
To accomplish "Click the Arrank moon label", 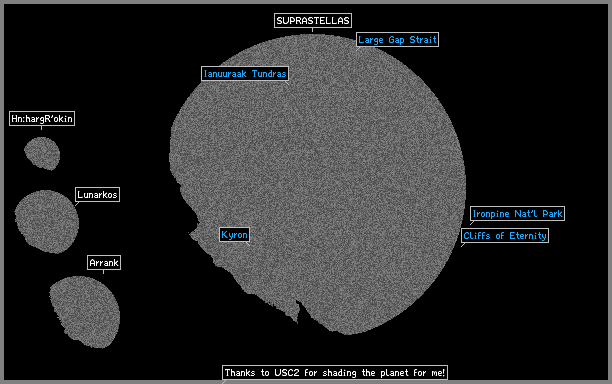I will [104, 263].
